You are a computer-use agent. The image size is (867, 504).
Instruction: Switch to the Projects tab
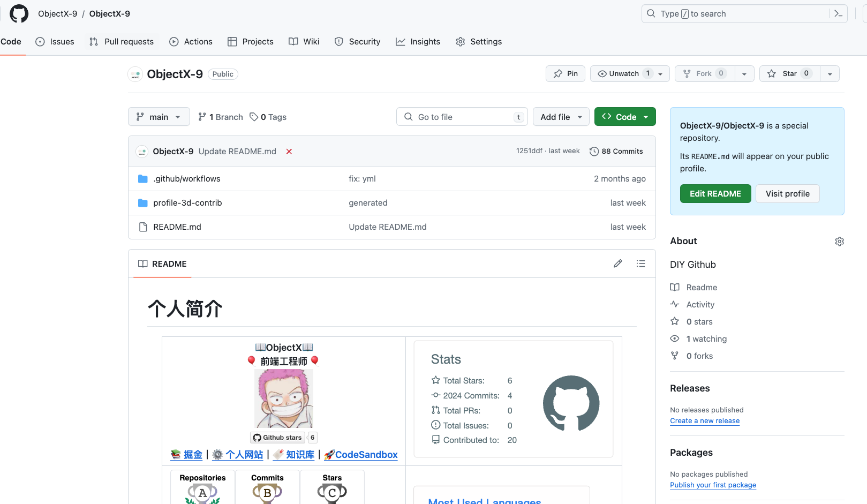pos(251,42)
